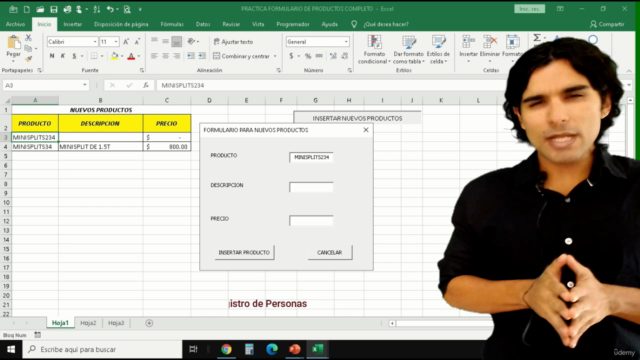This screenshot has width=640, height=360.
Task: Click the Copy icon in Portapapeles
Action: (28, 49)
